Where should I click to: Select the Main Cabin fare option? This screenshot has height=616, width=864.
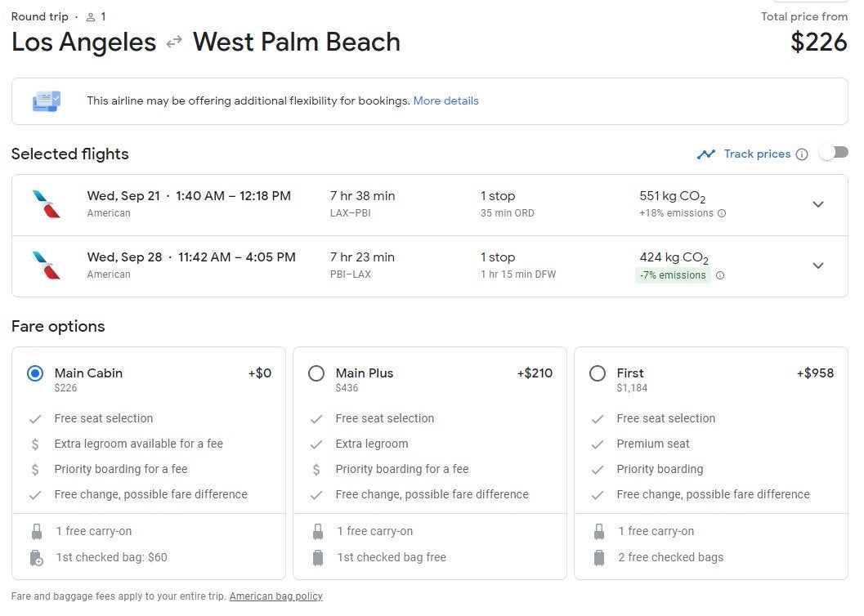(35, 373)
